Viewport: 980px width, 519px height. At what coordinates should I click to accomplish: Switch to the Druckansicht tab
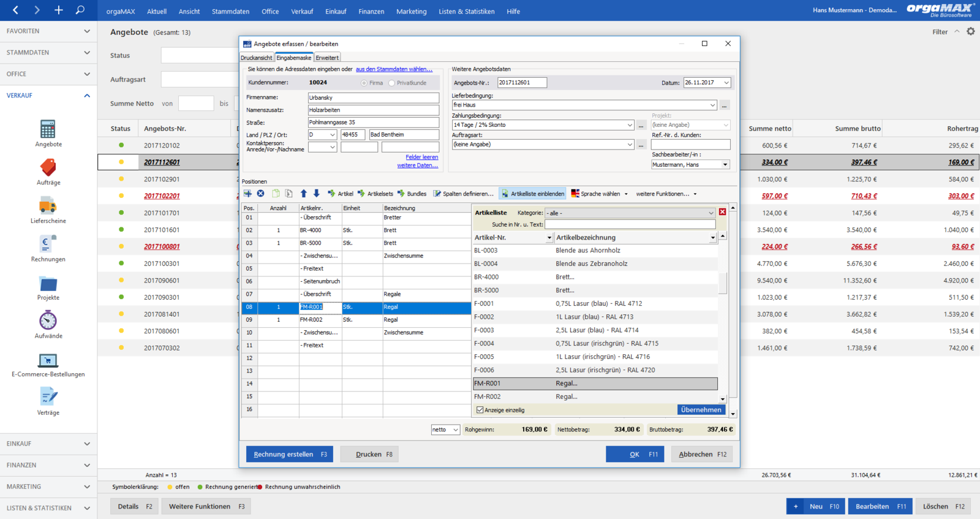pos(257,58)
